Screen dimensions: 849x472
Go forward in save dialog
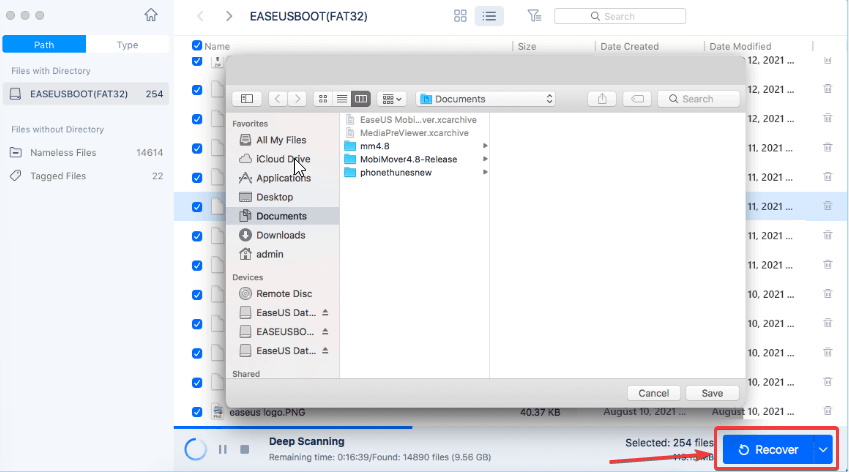pos(297,99)
